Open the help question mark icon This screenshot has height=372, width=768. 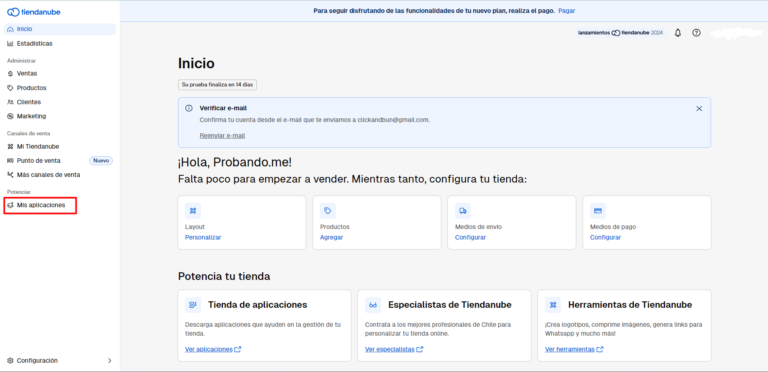696,33
